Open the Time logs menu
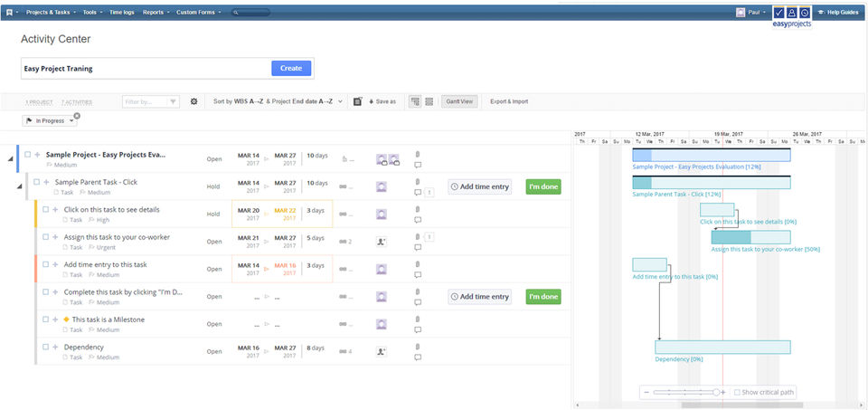 122,12
